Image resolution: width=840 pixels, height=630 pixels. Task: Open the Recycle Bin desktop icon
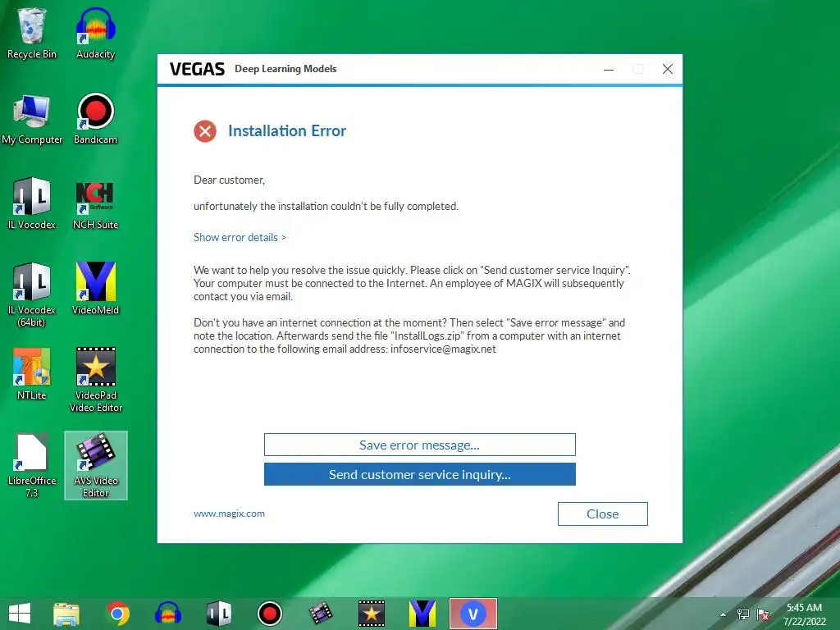coord(32,33)
